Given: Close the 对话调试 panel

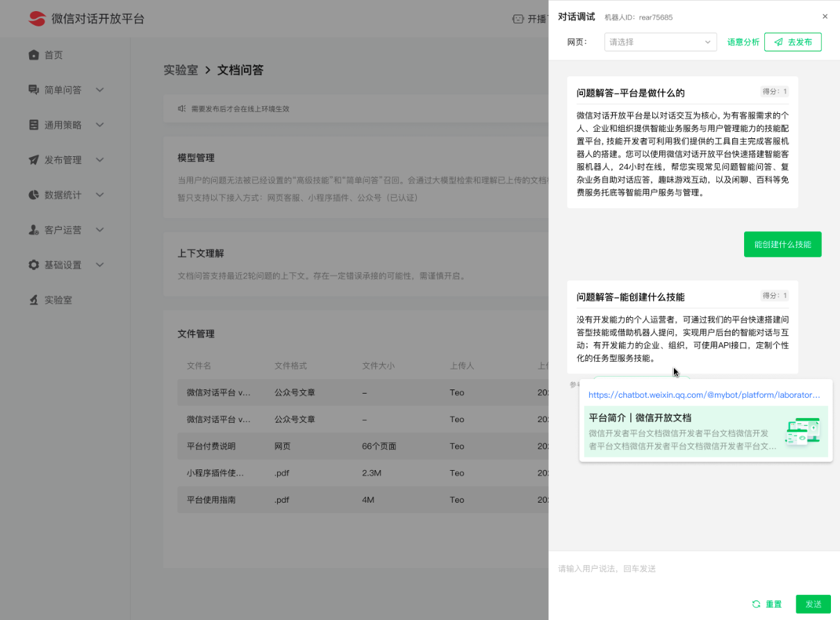Looking at the screenshot, I should (825, 17).
